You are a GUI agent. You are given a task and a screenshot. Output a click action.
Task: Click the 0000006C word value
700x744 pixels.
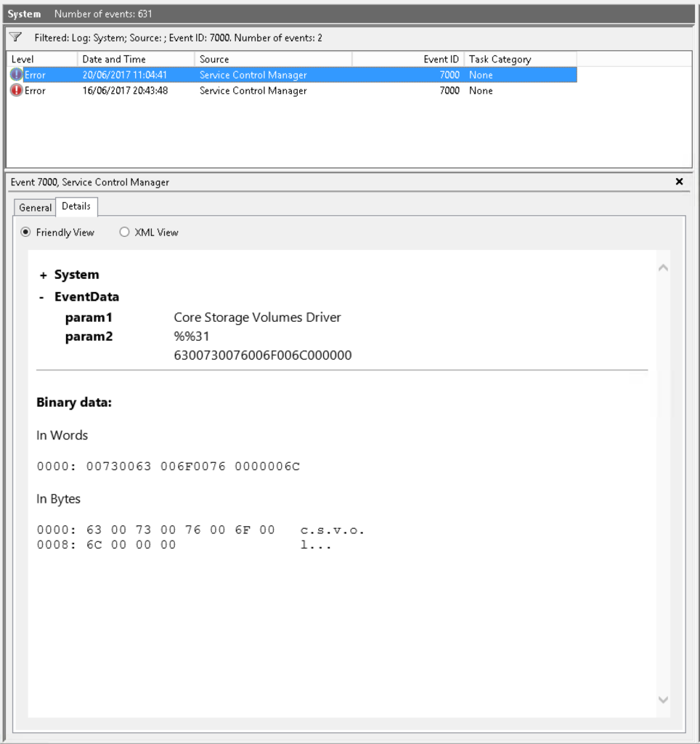click(x=267, y=466)
